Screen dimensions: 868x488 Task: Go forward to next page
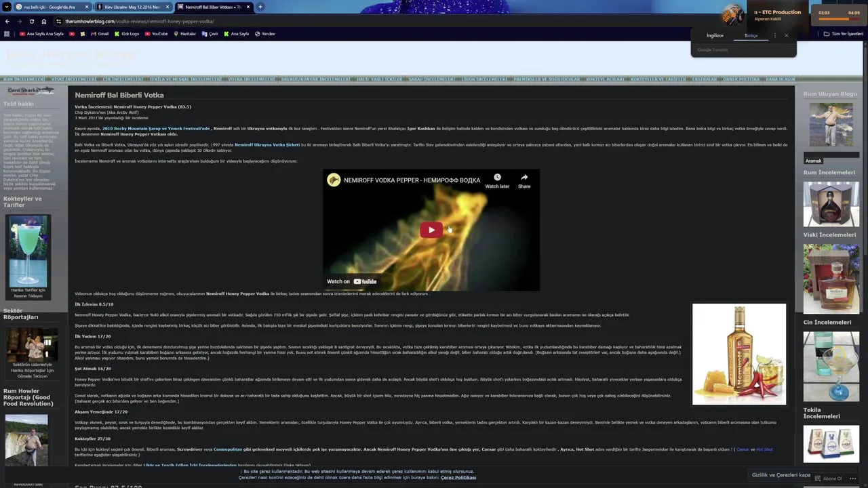[20, 21]
